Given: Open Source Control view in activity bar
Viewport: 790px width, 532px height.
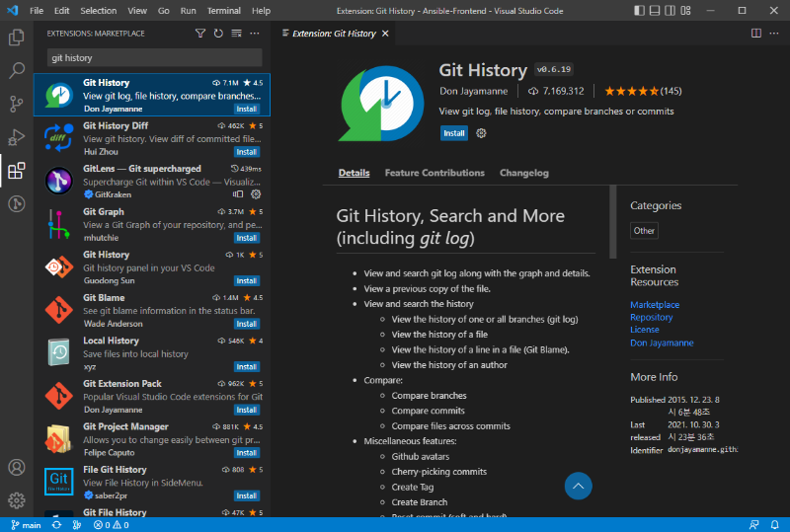Looking at the screenshot, I should 16,104.
